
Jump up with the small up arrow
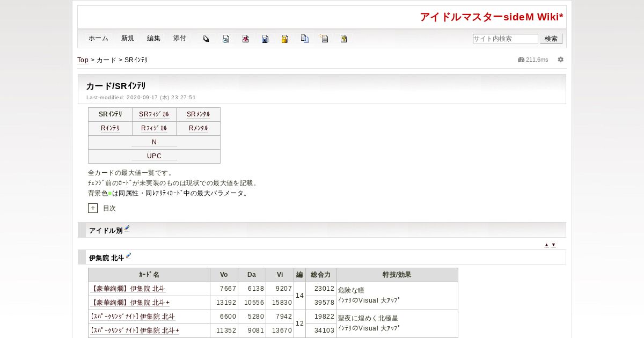pos(546,245)
